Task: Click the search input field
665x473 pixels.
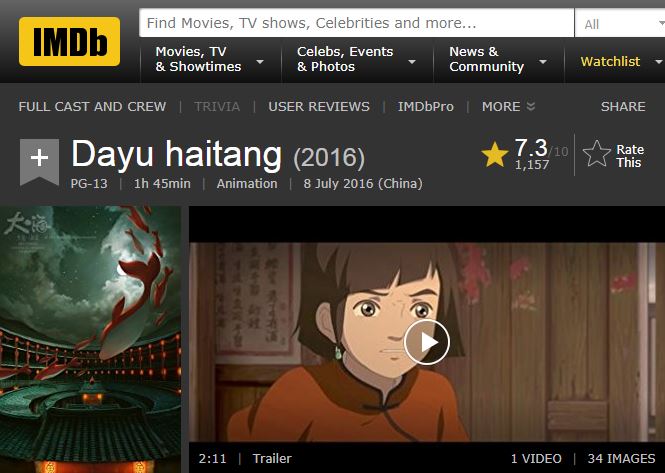Action: (x=356, y=23)
